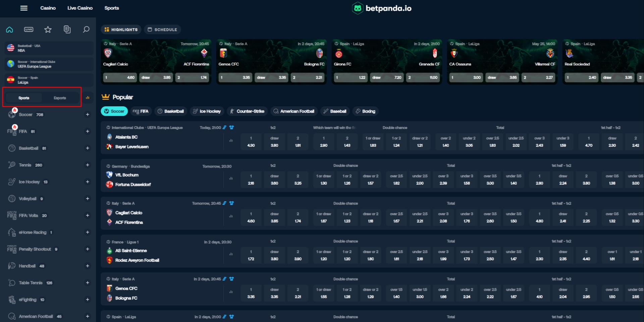The width and height of the screenshot is (644, 322).
Task: Open LaLiga Spain shortcut
Action: (49, 80)
